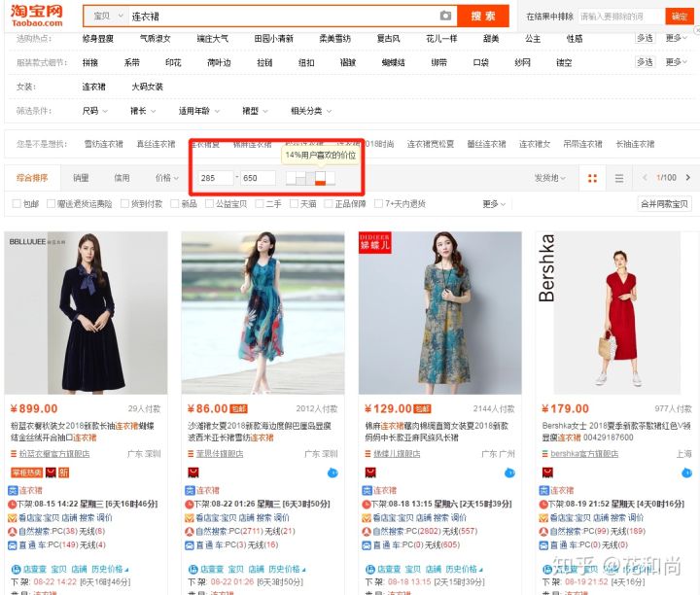Expand the 适用年龄 filter dropdown
Image resolution: width=700 pixels, height=595 pixels.
click(x=199, y=111)
